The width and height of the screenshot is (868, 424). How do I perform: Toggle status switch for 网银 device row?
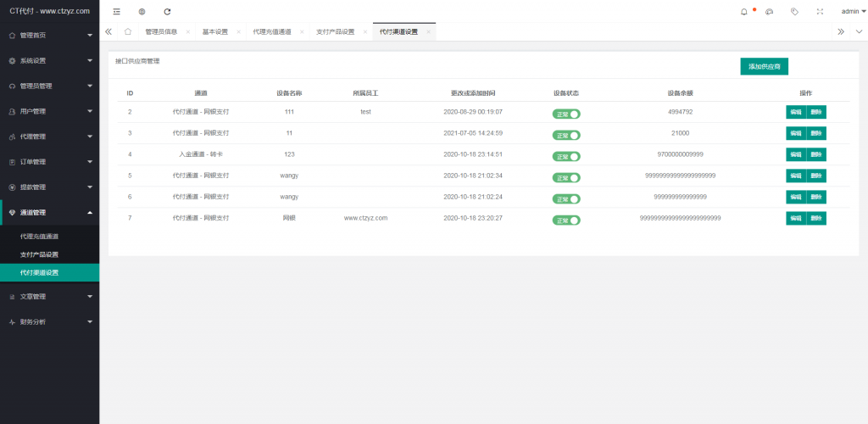pyautogui.click(x=567, y=220)
